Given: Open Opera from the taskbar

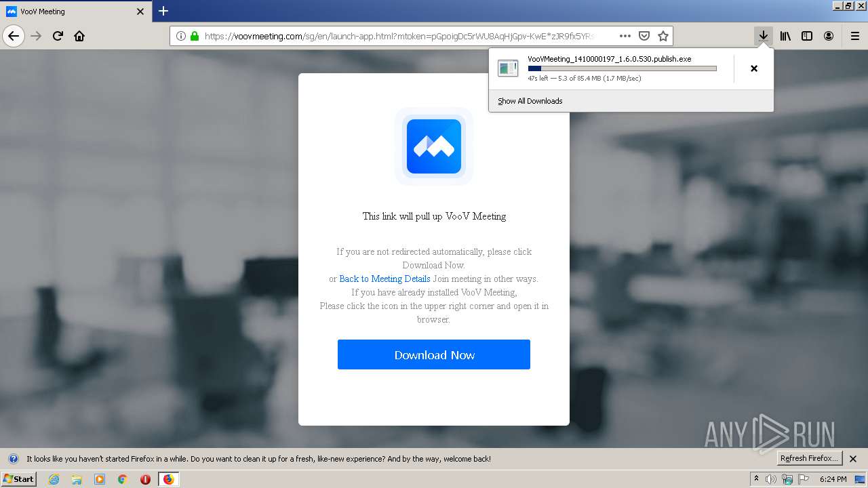Looking at the screenshot, I should click(145, 479).
